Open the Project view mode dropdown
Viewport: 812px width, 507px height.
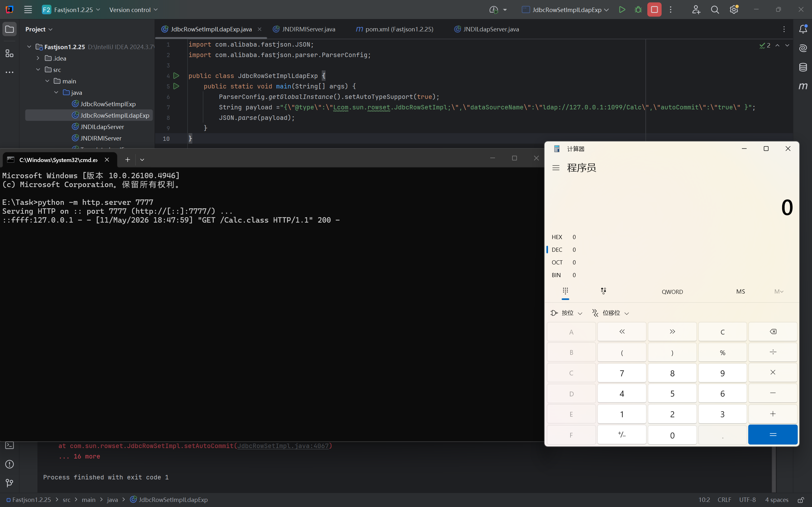39,29
